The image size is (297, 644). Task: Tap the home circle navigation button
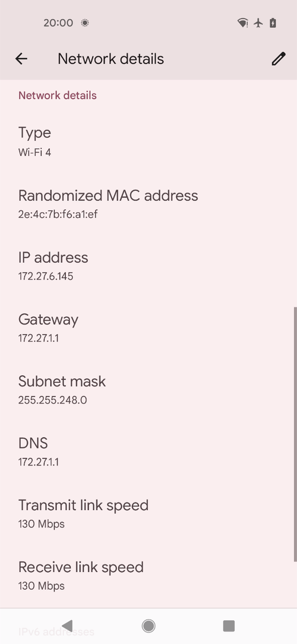pos(148,626)
